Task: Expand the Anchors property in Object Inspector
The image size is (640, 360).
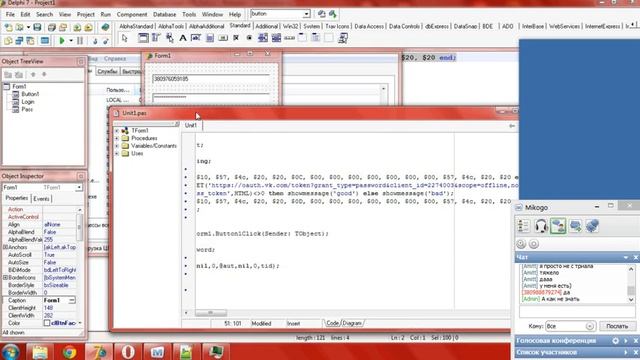Action: [5, 247]
